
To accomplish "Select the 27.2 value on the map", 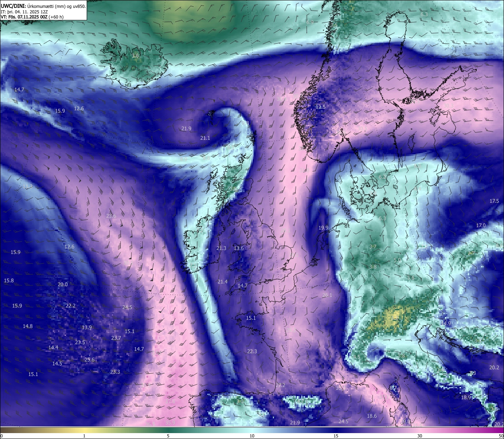I will click(280, 385).
